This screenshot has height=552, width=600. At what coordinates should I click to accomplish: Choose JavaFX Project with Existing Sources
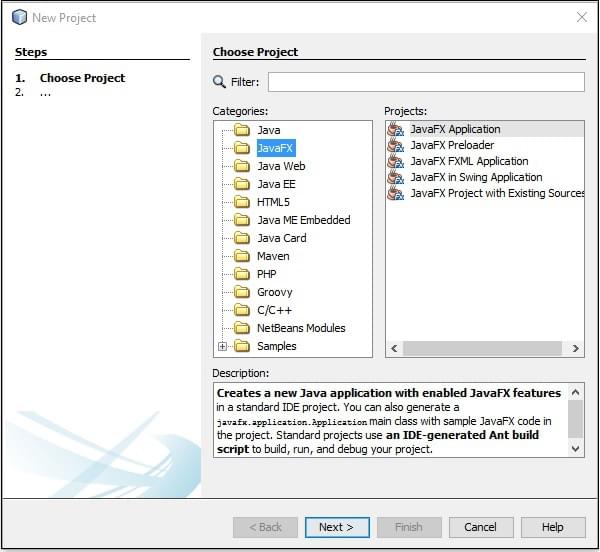click(x=497, y=193)
